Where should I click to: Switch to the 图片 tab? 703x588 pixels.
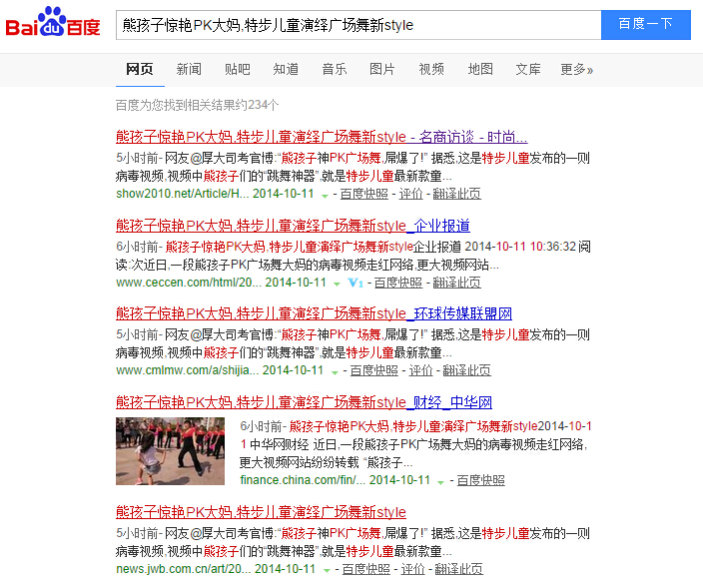click(x=382, y=69)
